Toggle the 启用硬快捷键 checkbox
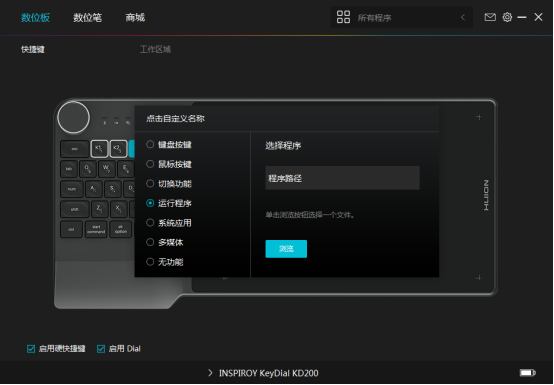Image resolution: width=554 pixels, height=385 pixels. point(31,349)
